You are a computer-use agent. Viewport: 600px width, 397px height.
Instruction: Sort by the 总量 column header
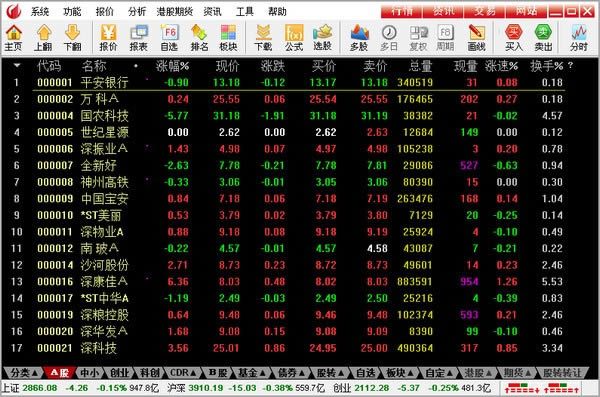click(x=420, y=66)
